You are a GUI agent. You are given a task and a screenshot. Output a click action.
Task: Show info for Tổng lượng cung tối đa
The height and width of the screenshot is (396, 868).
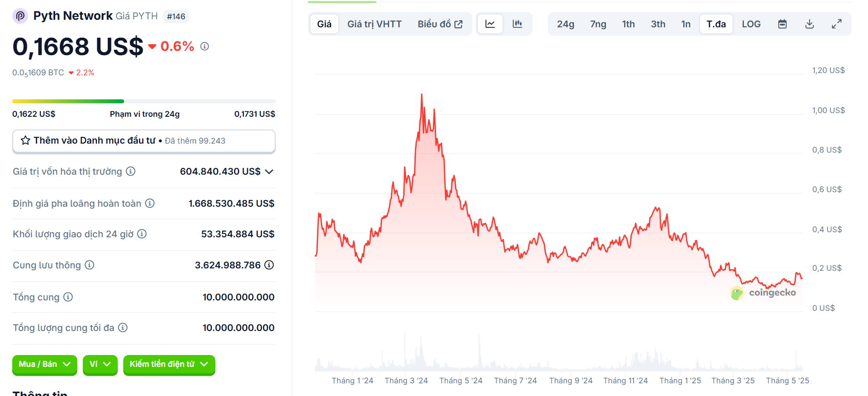pyautogui.click(x=123, y=327)
